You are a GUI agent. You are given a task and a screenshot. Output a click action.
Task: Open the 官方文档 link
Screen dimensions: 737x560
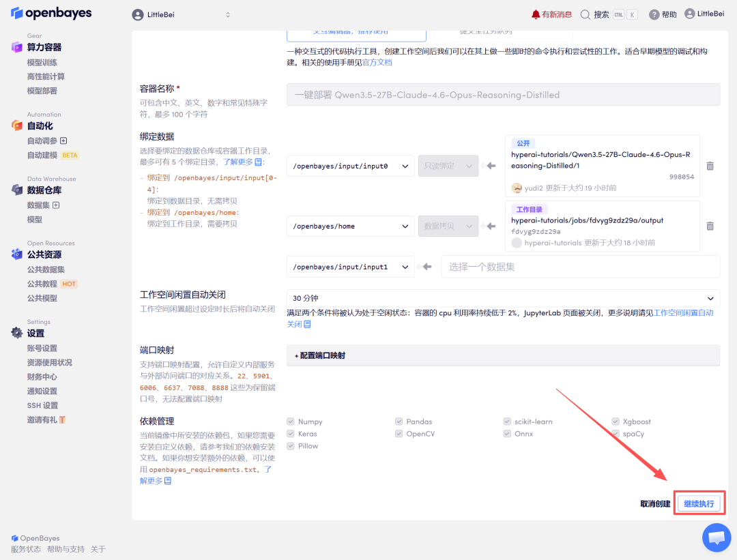[377, 63]
